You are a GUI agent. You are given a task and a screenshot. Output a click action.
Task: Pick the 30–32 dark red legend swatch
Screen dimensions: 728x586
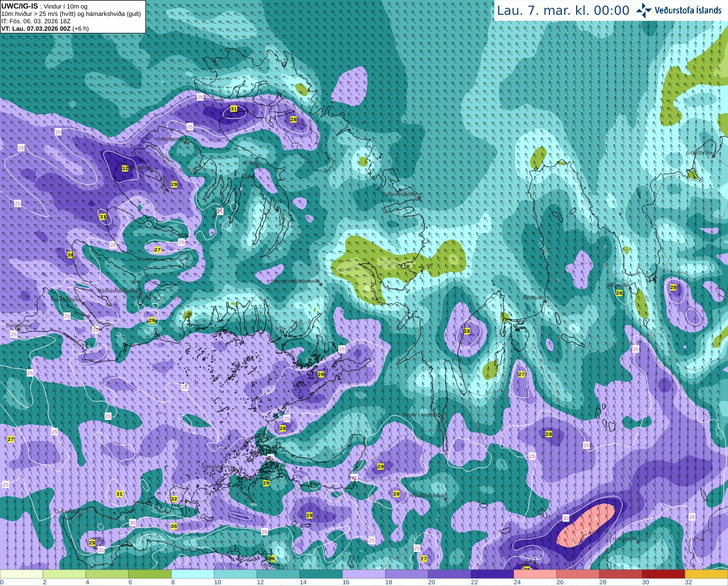click(x=663, y=574)
